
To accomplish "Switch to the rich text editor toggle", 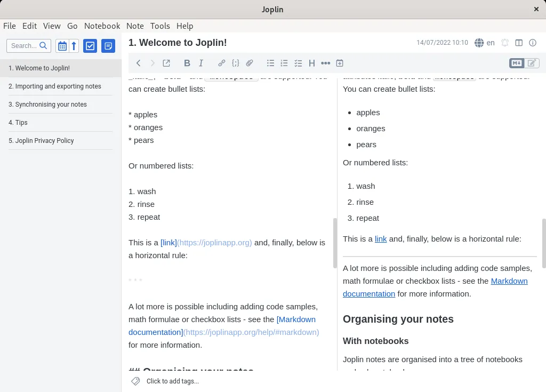I will pos(532,63).
